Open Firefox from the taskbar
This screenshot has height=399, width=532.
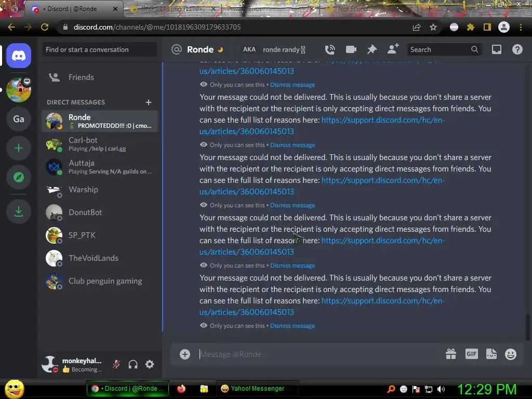tap(181, 389)
